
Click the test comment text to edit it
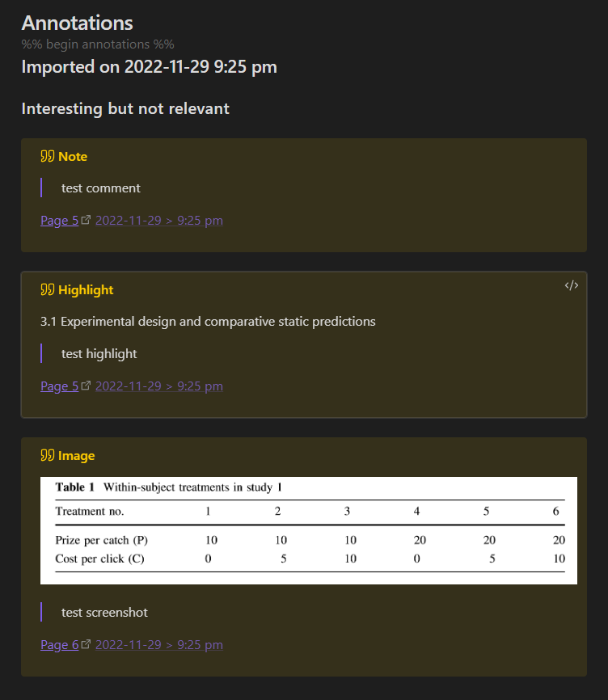pos(100,188)
